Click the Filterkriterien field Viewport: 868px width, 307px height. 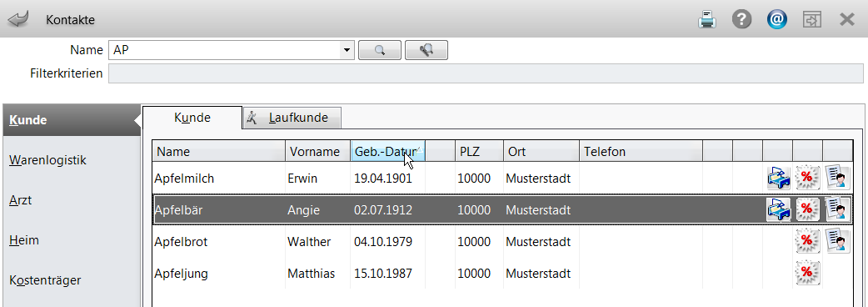486,73
